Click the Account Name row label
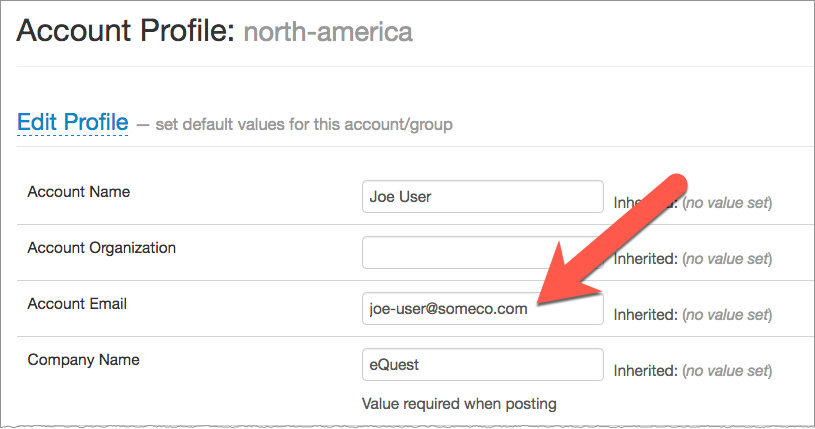This screenshot has width=815, height=429. pos(79,191)
